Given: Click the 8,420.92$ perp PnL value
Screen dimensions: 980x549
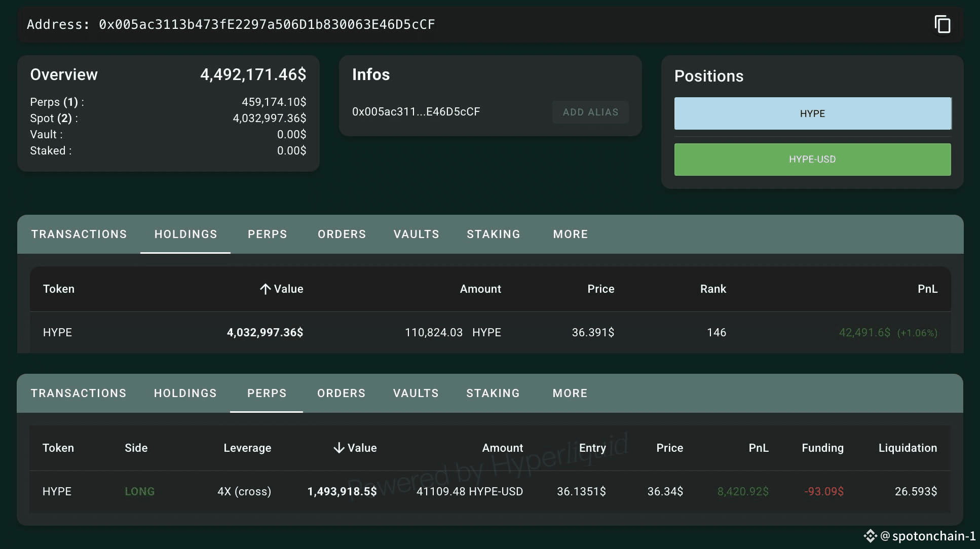Looking at the screenshot, I should point(743,492).
